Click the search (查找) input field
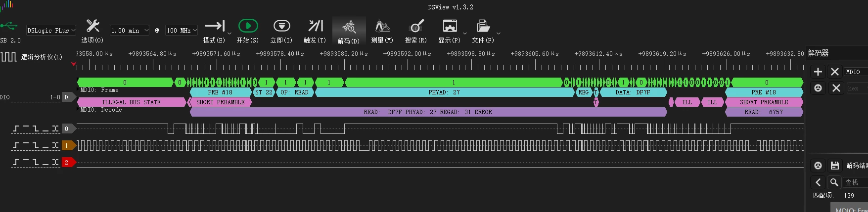 pos(856,182)
